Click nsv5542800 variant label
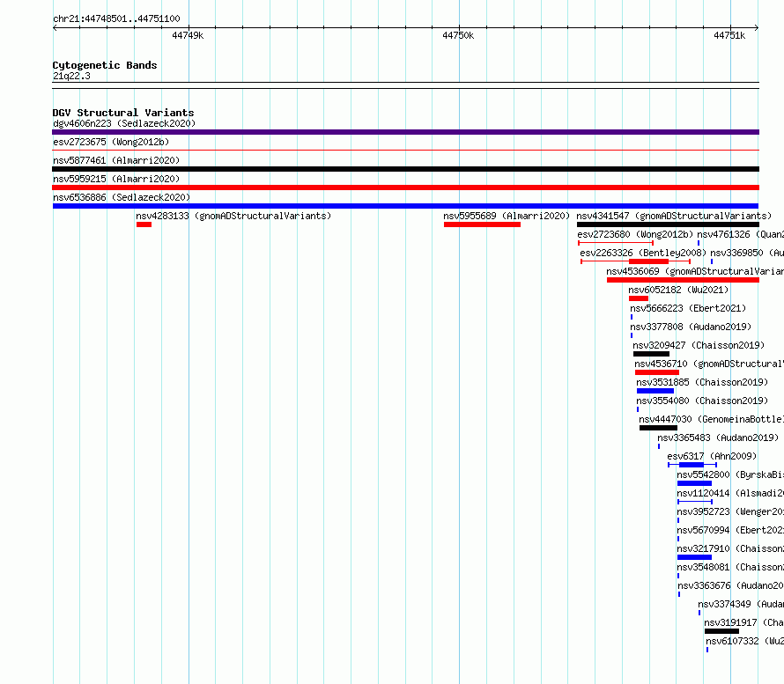This screenshot has width=784, height=684. pos(730,474)
